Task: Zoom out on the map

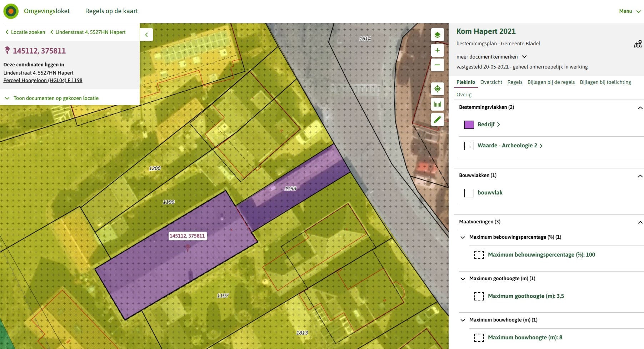Action: [x=437, y=65]
